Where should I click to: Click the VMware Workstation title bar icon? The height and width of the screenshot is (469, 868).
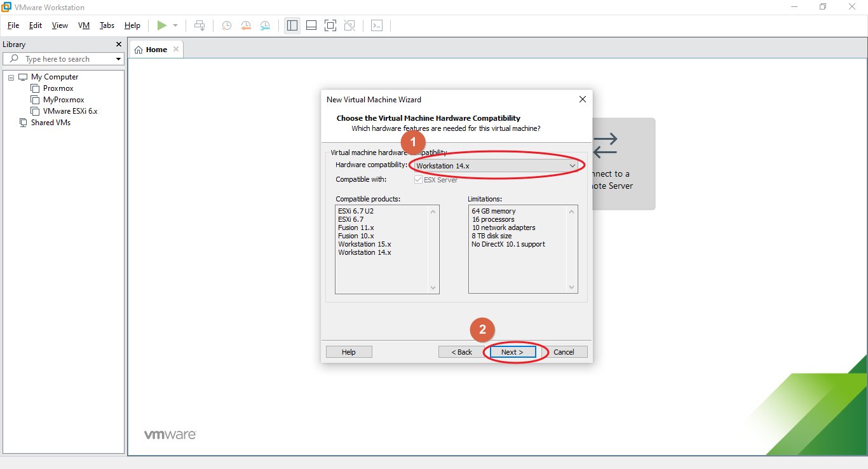click(x=6, y=7)
